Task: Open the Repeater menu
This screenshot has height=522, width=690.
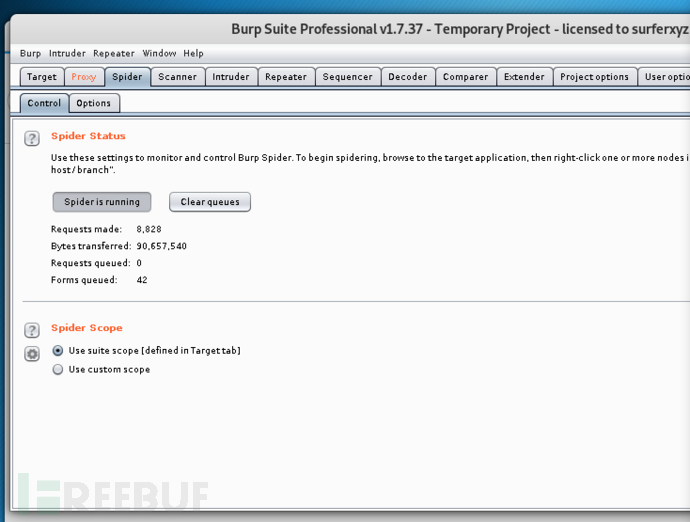Action: pyautogui.click(x=114, y=53)
